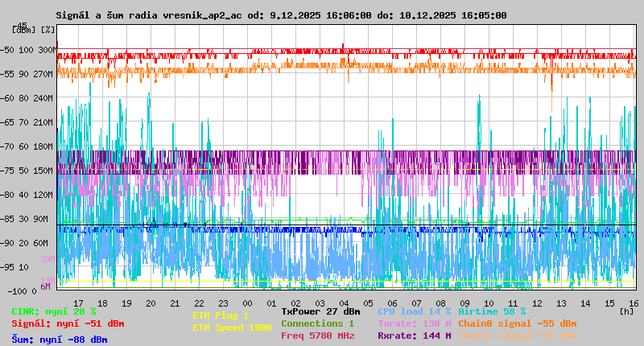The width and height of the screenshot is (644, 346).
Task: Click the purple Rxrate 144 M legend
Action: 414,336
